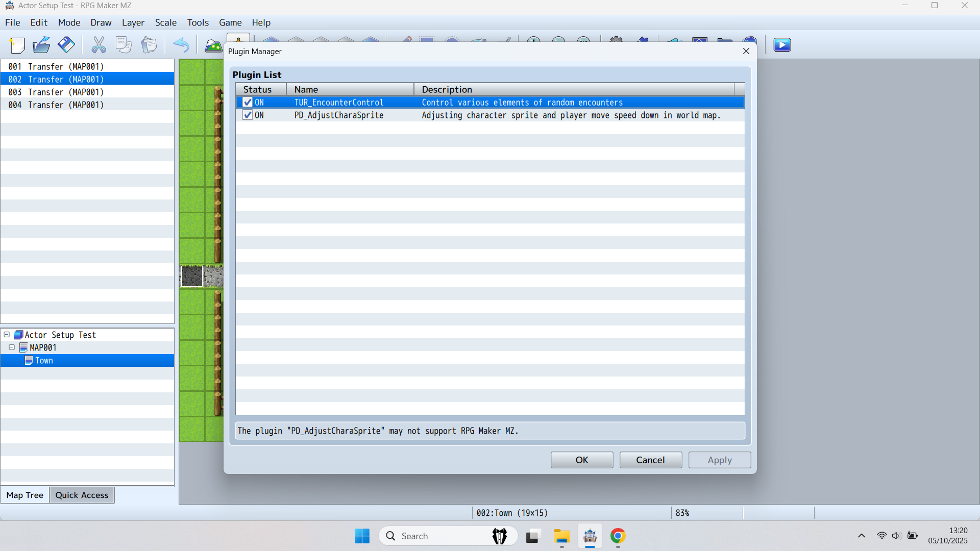The image size is (980, 551).
Task: Click the plugin warning message text
Action: (x=378, y=431)
